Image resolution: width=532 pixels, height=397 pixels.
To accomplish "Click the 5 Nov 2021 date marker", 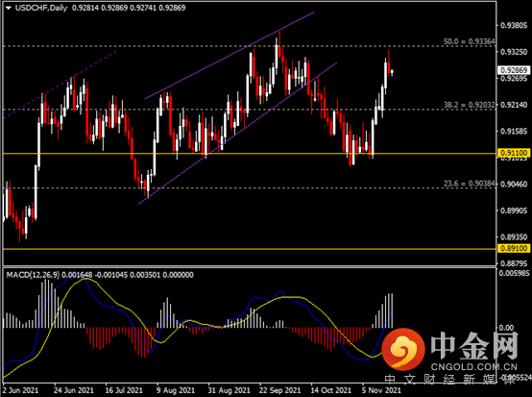I will [381, 390].
